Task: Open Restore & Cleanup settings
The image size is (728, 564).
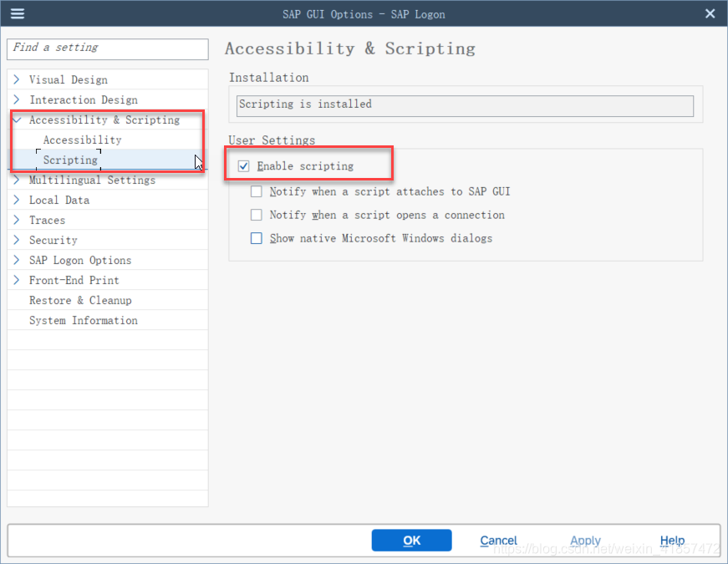Action: point(80,300)
